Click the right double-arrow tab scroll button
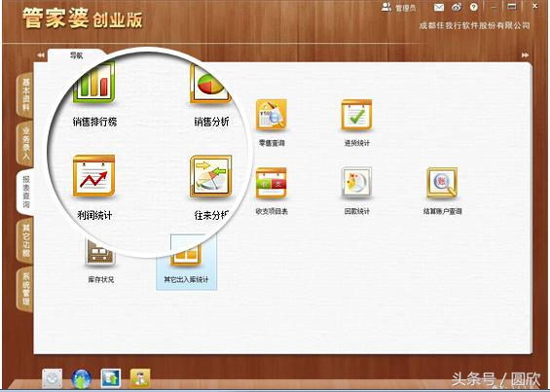The height and width of the screenshot is (392, 550). 525,55
